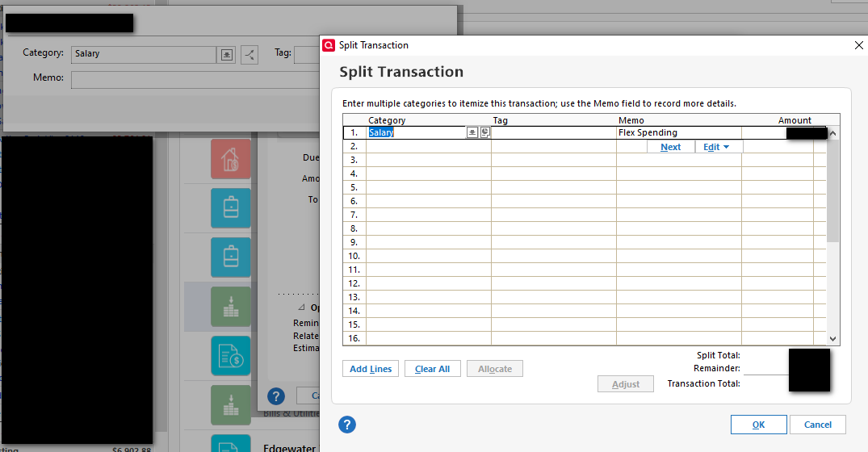Click the Tag column header
Screen dimensions: 868x452
(x=501, y=120)
